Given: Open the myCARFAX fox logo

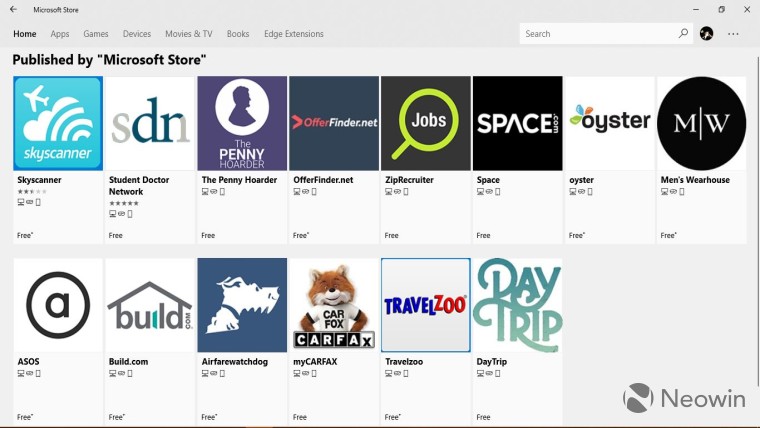Looking at the screenshot, I should point(334,305).
